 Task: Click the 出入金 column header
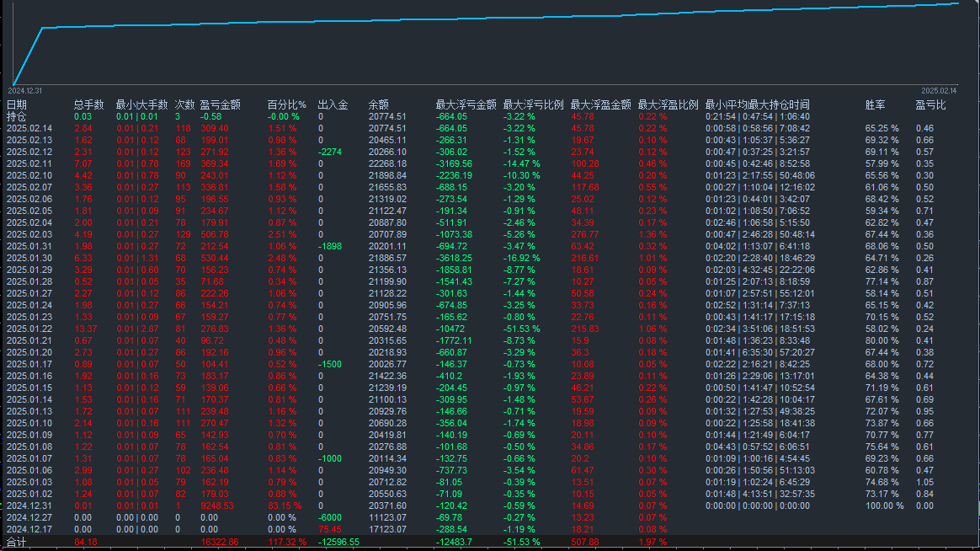coord(333,104)
